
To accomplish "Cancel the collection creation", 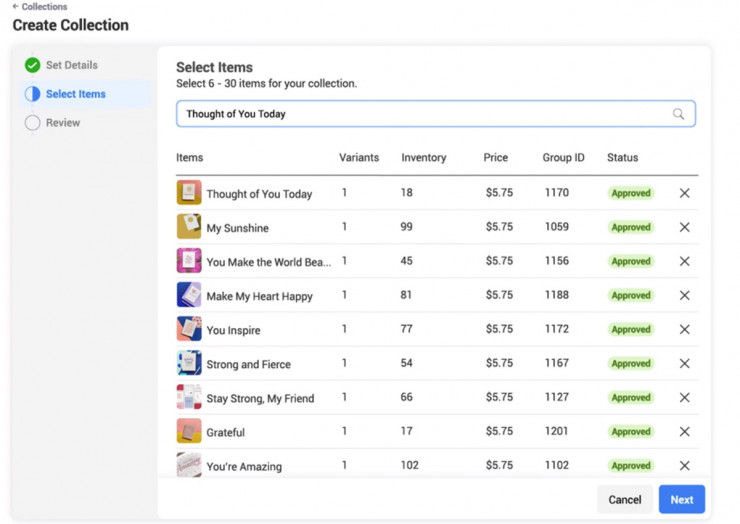I will click(624, 499).
